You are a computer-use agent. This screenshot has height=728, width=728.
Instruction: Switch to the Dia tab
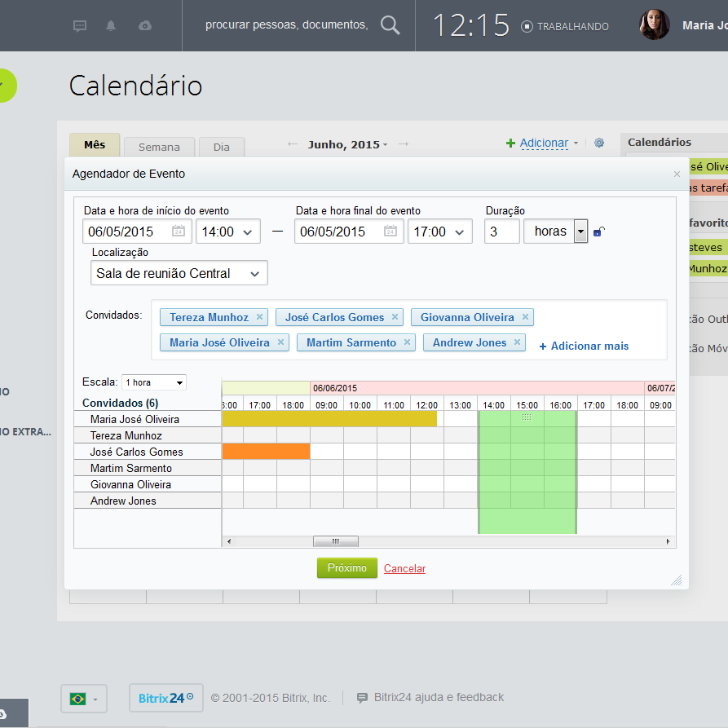(221, 147)
